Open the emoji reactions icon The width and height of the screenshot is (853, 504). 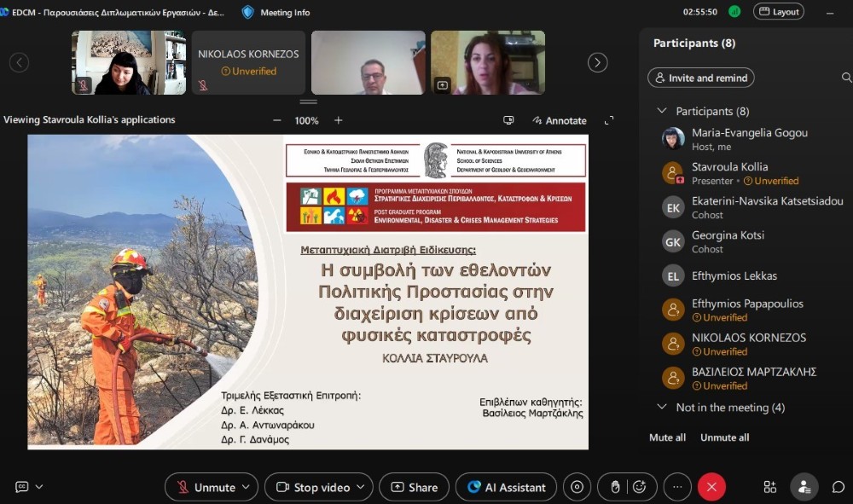pos(639,487)
